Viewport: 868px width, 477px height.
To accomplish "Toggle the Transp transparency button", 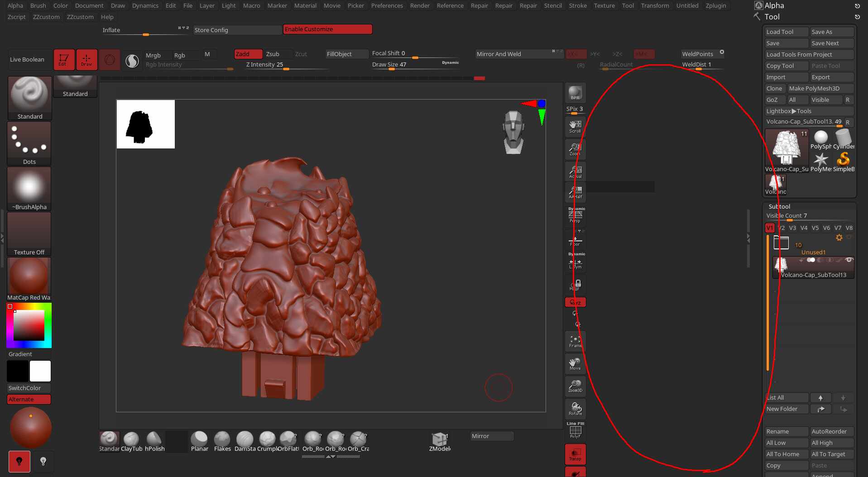I will click(x=575, y=454).
